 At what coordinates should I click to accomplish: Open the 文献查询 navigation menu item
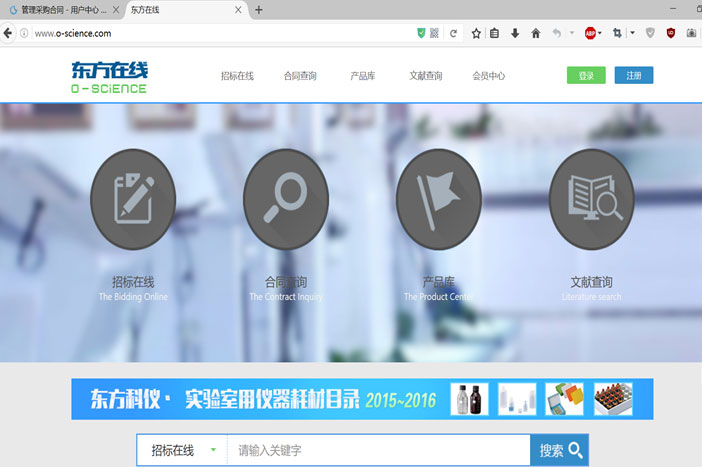(x=426, y=76)
